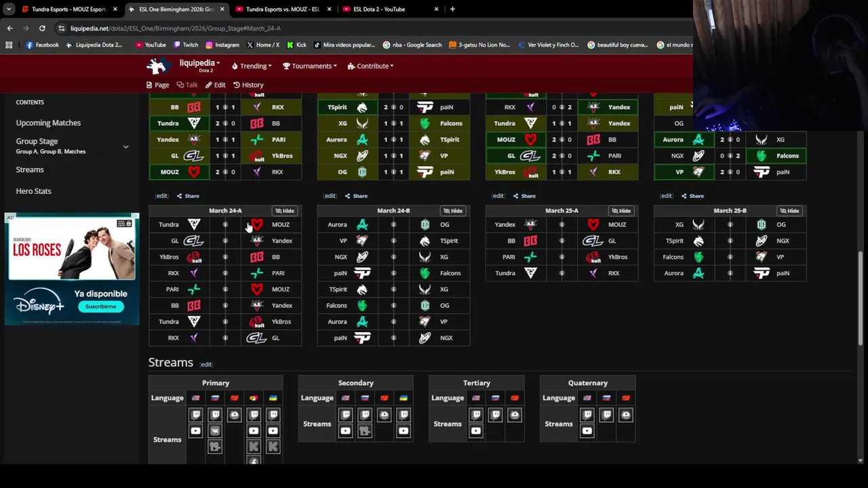Hide the March 24-B match list
This screenshot has height=488, width=868.
[453, 211]
